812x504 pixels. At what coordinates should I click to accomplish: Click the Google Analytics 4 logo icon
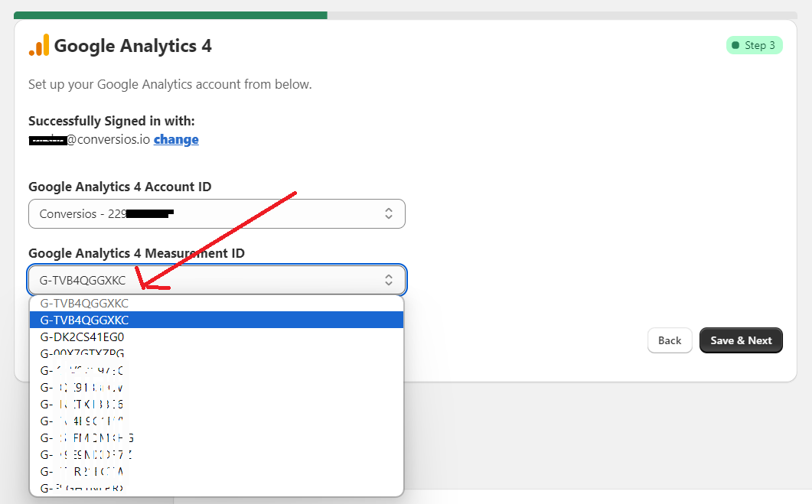pos(39,46)
